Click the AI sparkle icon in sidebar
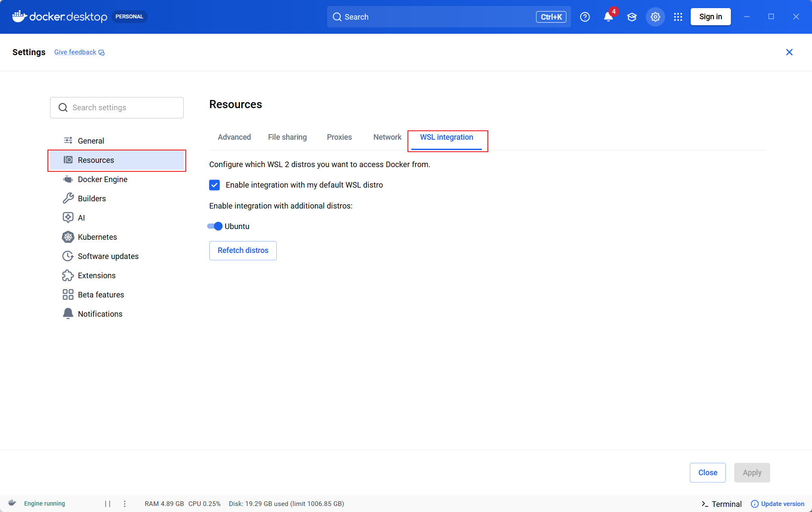Screen dimensions: 812x512 coord(68,218)
